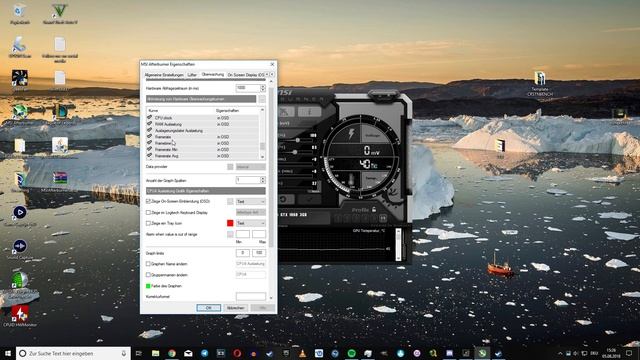Open the Logitech keyboard display mode dropdown
Screen dimensions: 640x360
tap(251, 212)
